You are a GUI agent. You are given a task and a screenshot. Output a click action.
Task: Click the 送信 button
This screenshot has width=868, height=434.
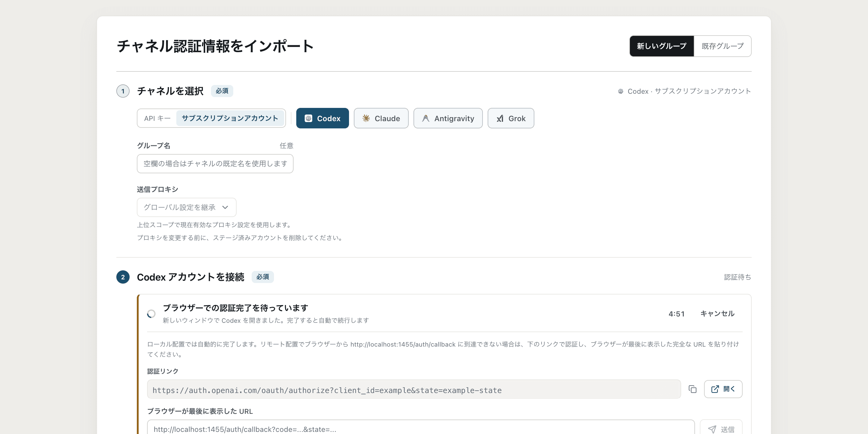pyautogui.click(x=721, y=427)
